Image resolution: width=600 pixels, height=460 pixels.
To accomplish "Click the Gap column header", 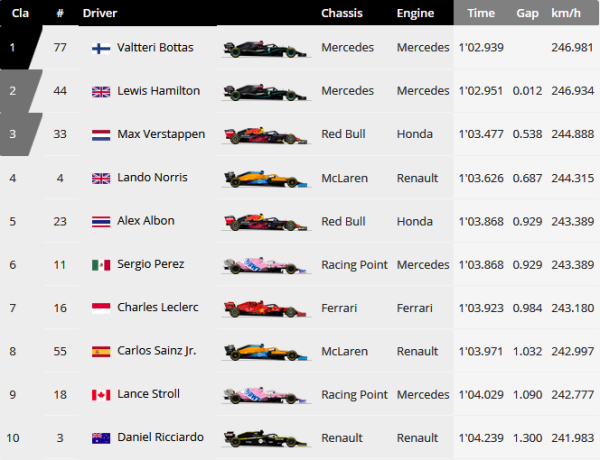I will click(x=527, y=13).
